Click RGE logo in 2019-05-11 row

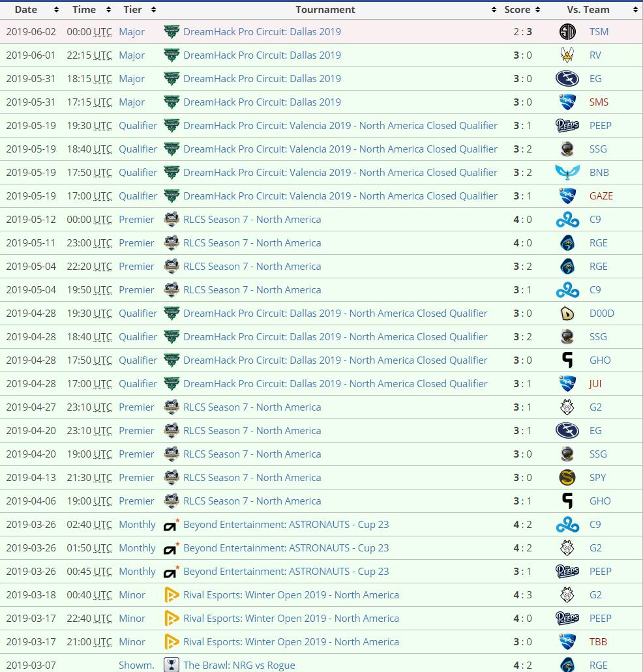[x=567, y=243]
